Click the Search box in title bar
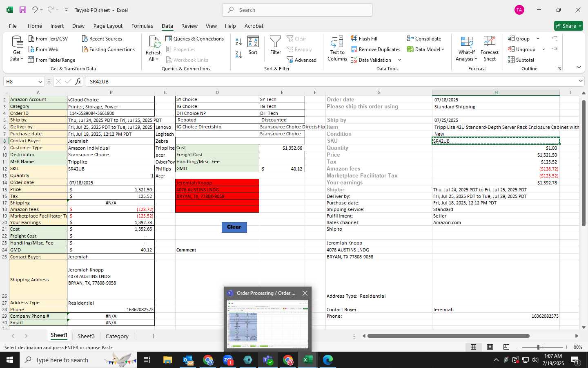Viewport: 588px width, 368px height. (297, 10)
